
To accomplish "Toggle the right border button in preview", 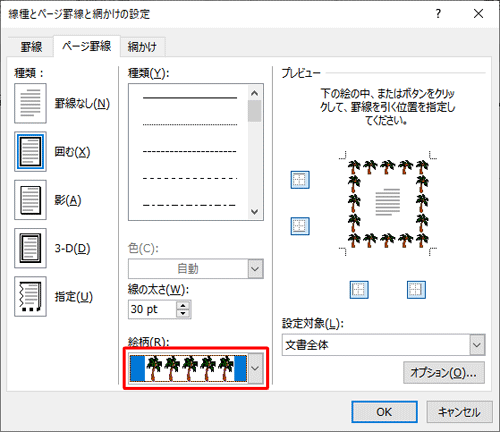I will coord(416,290).
